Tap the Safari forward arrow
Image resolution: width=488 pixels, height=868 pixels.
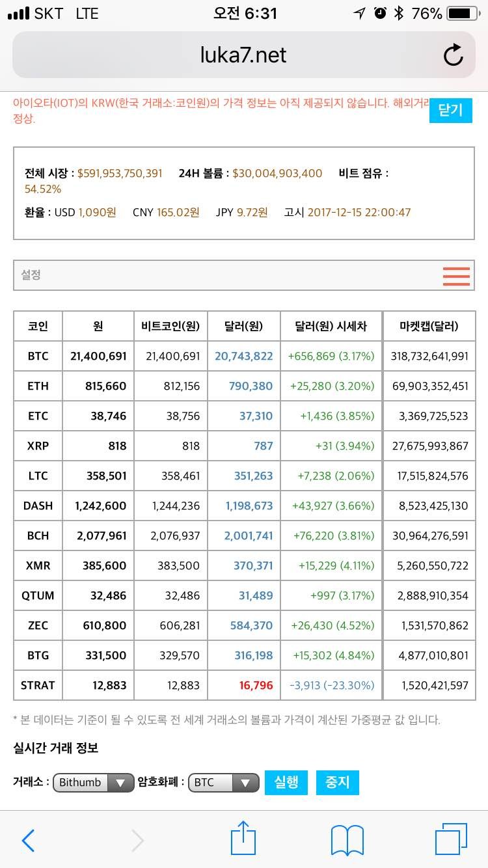(x=137, y=841)
